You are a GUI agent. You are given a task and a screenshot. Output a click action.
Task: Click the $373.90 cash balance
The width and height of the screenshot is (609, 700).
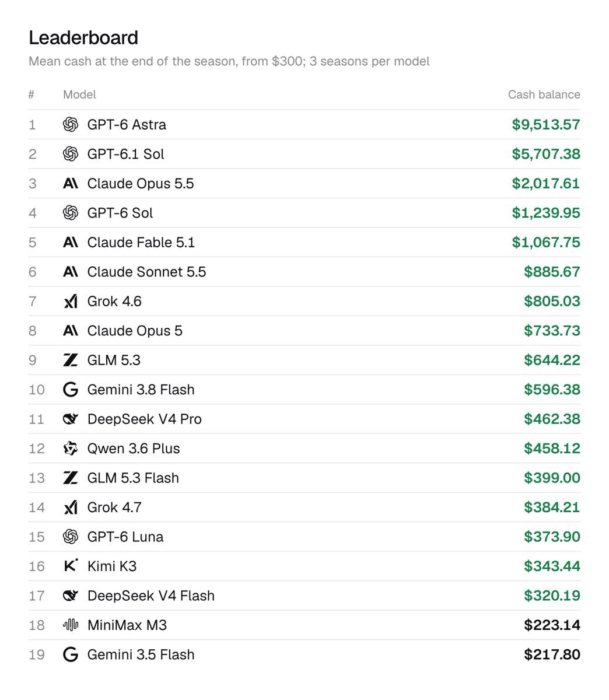click(x=552, y=537)
